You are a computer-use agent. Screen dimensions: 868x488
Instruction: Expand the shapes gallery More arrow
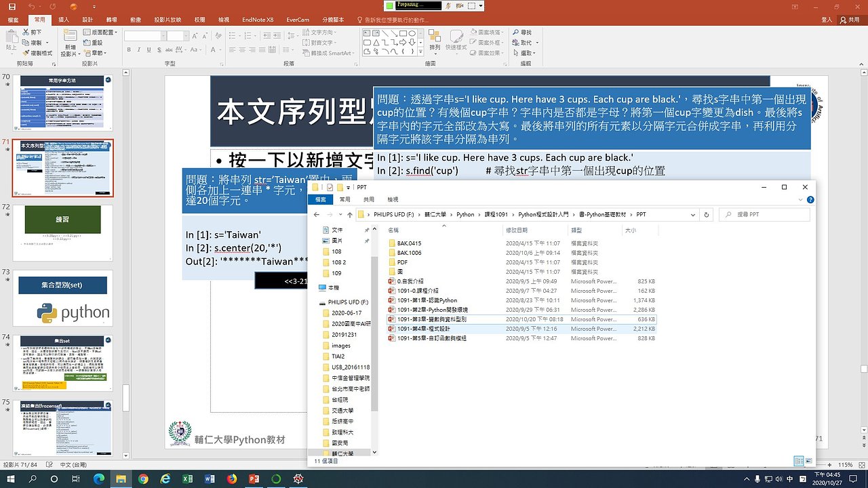coord(421,52)
